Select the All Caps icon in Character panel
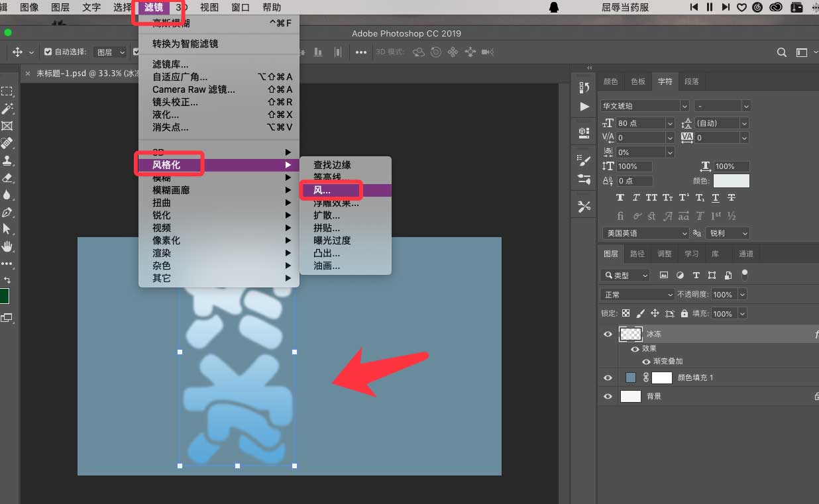The height and width of the screenshot is (504, 819). (651, 197)
